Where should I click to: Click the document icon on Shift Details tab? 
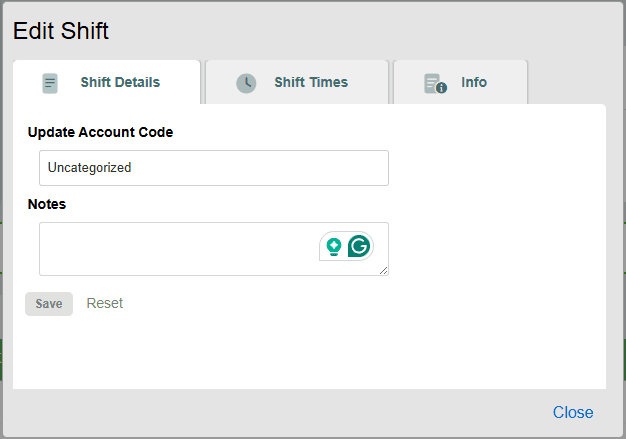click(50, 83)
